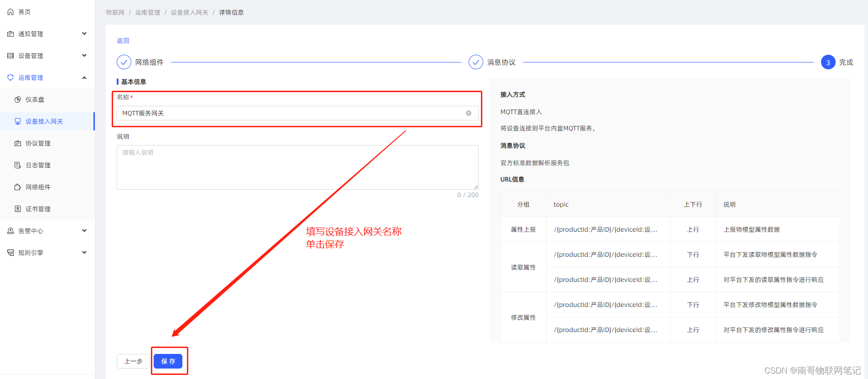The width and height of the screenshot is (868, 379).
Task: Open 首页 in the sidebar
Action: pyautogui.click(x=47, y=12)
